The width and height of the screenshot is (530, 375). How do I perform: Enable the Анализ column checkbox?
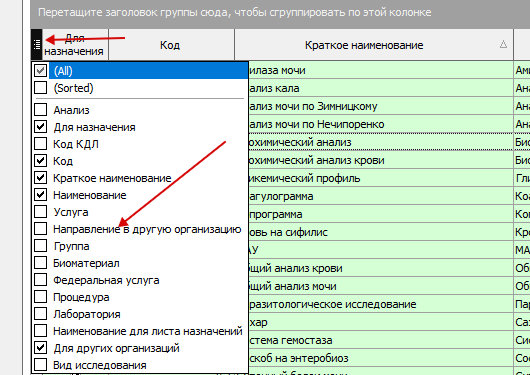[41, 110]
